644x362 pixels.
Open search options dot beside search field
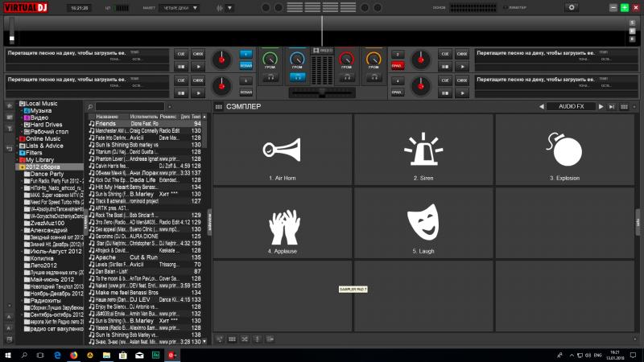170,107
